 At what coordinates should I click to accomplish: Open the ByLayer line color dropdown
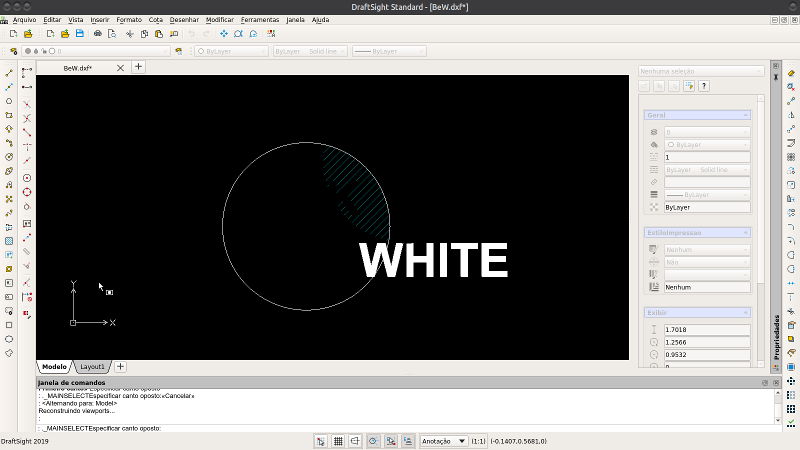click(230, 50)
